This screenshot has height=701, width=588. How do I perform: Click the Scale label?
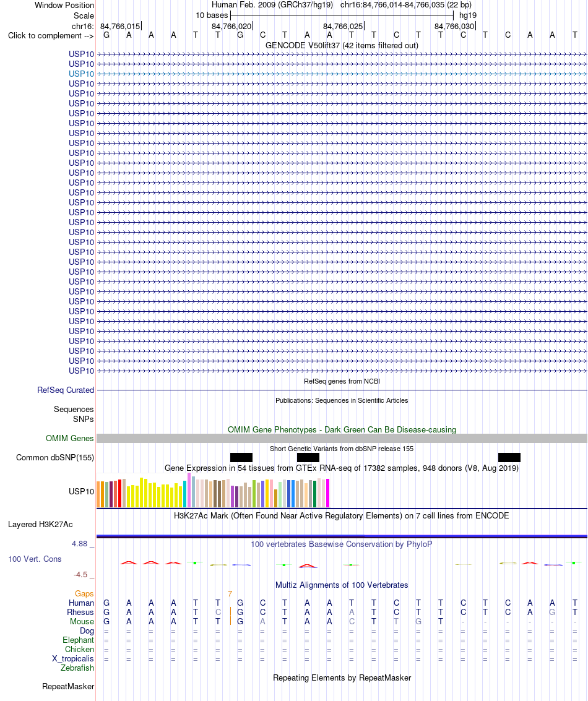84,15
